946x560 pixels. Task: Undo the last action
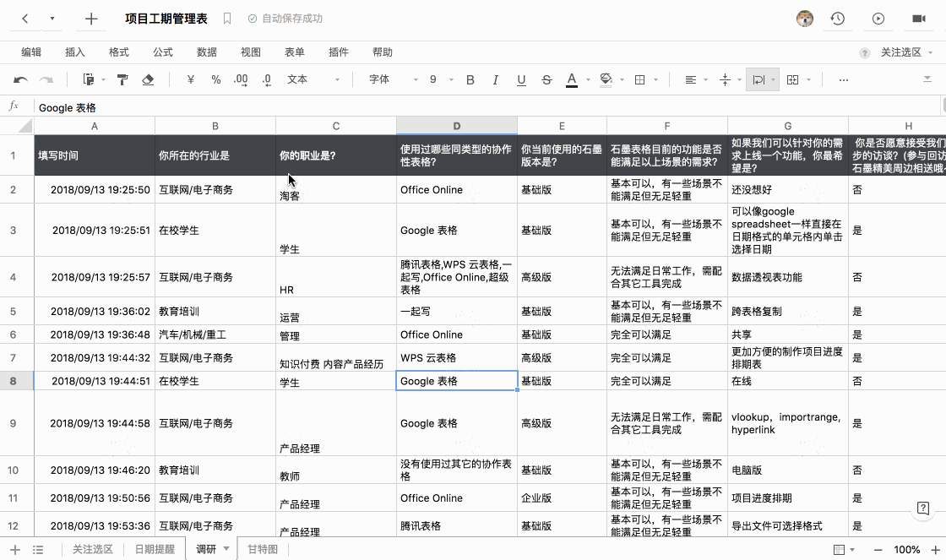[x=20, y=79]
